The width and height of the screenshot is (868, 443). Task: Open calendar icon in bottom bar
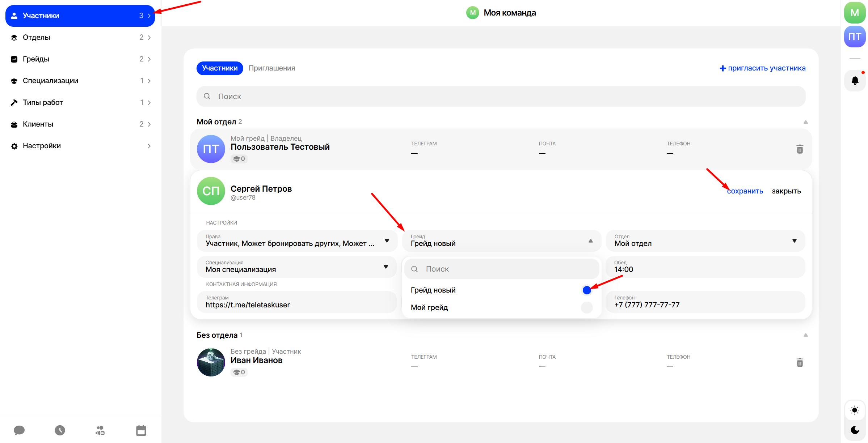point(141,430)
